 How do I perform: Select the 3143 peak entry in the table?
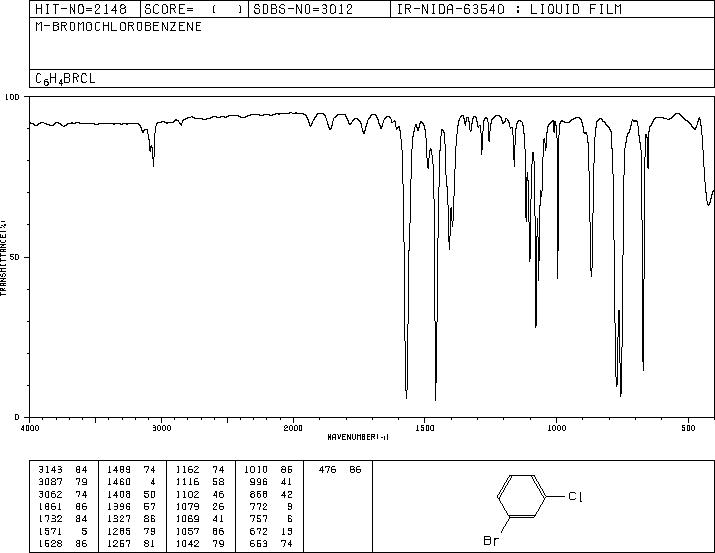click(63, 470)
